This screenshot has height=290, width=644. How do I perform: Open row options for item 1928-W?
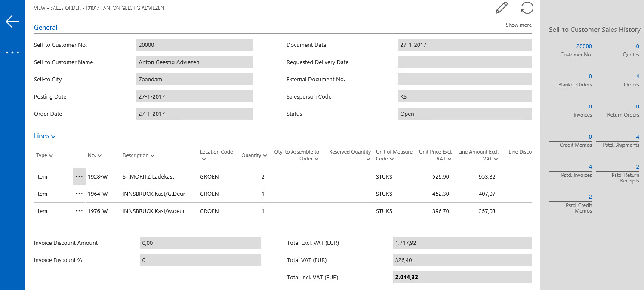point(79,177)
